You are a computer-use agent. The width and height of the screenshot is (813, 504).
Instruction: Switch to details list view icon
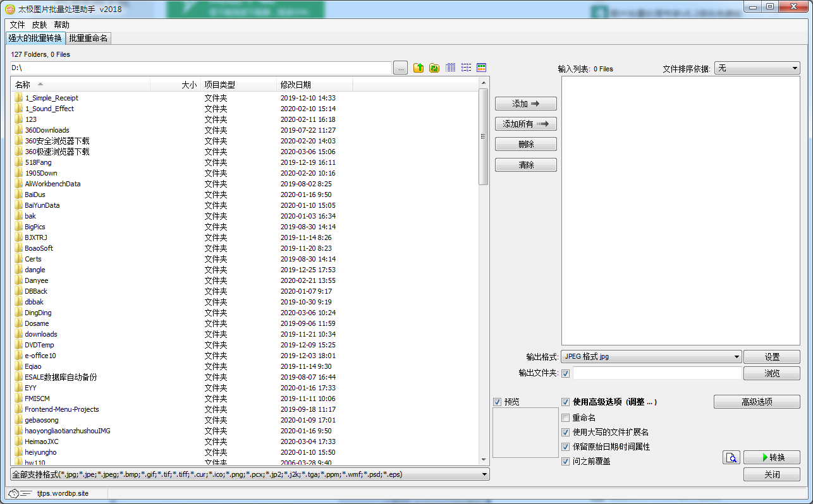(x=451, y=68)
